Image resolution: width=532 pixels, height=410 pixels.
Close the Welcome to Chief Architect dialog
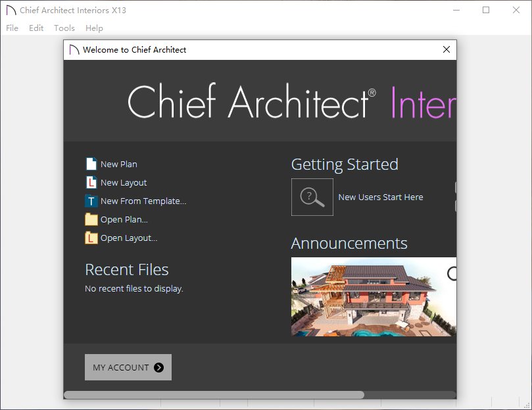[447, 49]
